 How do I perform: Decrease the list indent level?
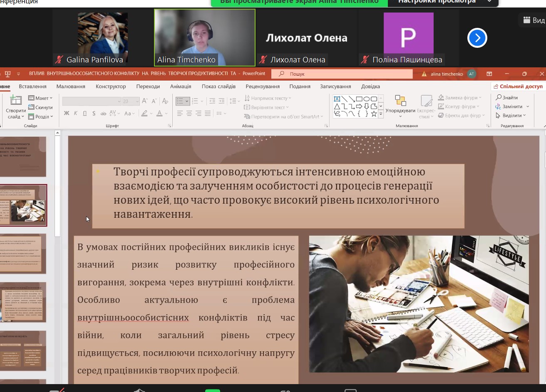tap(212, 101)
